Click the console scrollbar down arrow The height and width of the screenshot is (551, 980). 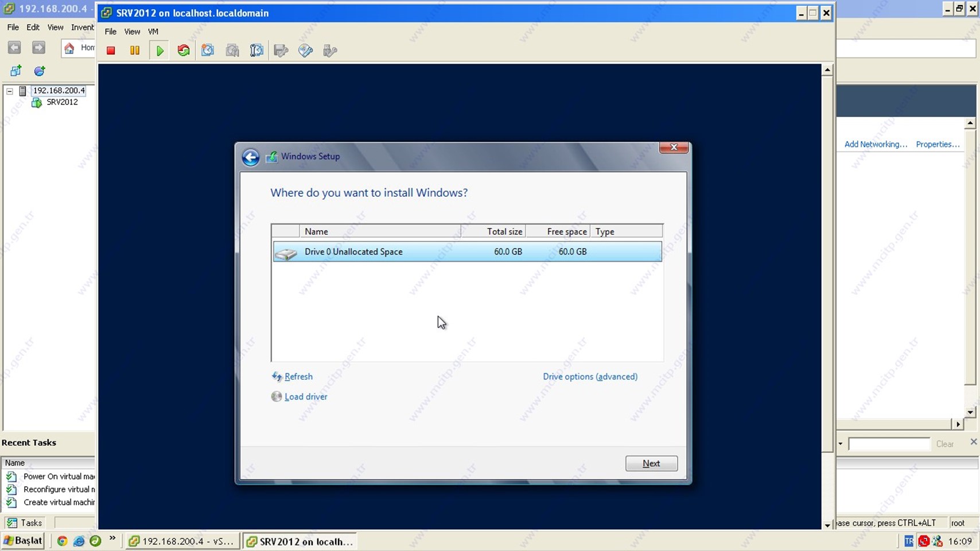[827, 525]
